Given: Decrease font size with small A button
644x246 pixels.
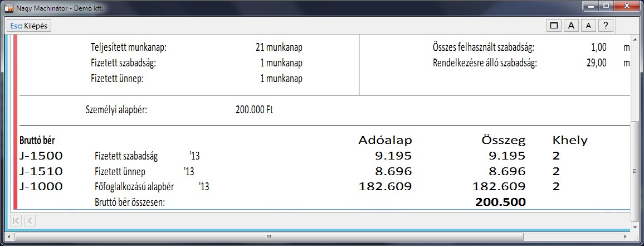Looking at the screenshot, I should [588, 26].
